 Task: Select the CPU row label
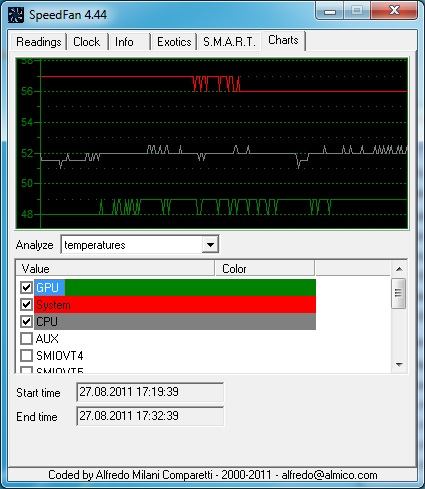coord(47,322)
